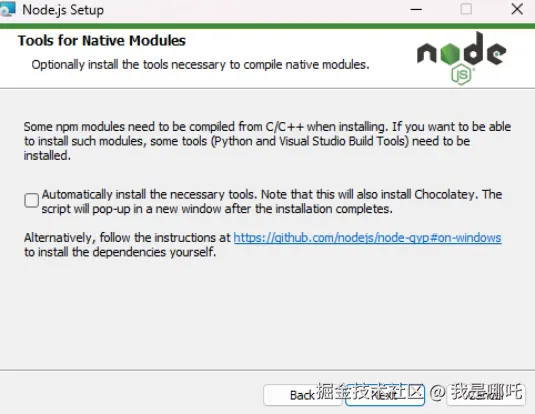Enable automatic installation of necessary tools checkbox

point(31,200)
